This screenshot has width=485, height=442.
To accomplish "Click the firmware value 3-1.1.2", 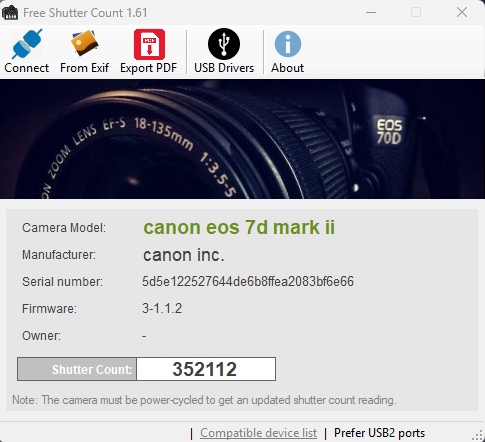I will click(x=162, y=308).
